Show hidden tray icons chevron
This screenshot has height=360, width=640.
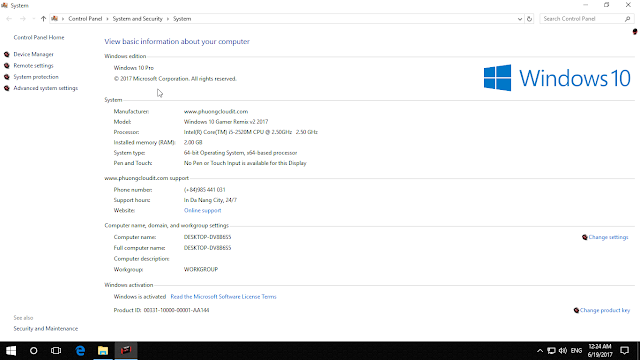540,351
